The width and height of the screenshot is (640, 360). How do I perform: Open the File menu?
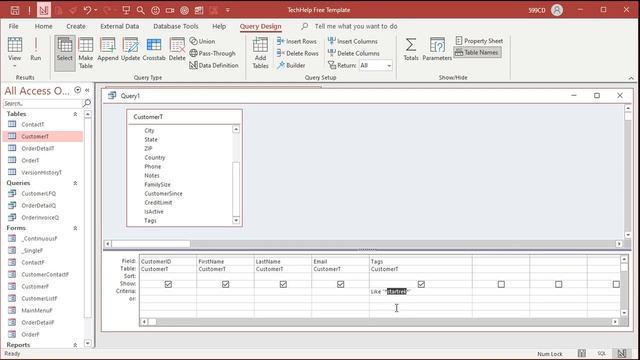click(13, 26)
